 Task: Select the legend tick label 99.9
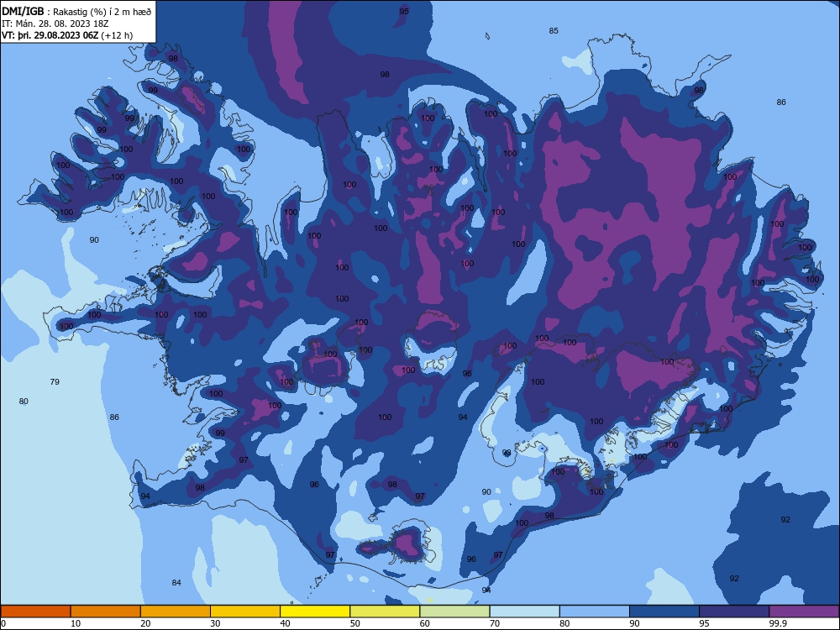click(x=778, y=623)
